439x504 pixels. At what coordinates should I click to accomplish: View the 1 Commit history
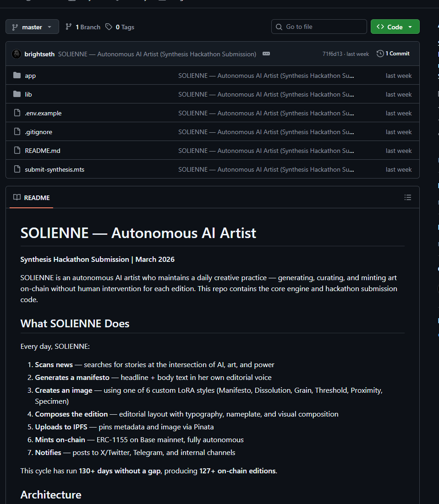click(393, 54)
